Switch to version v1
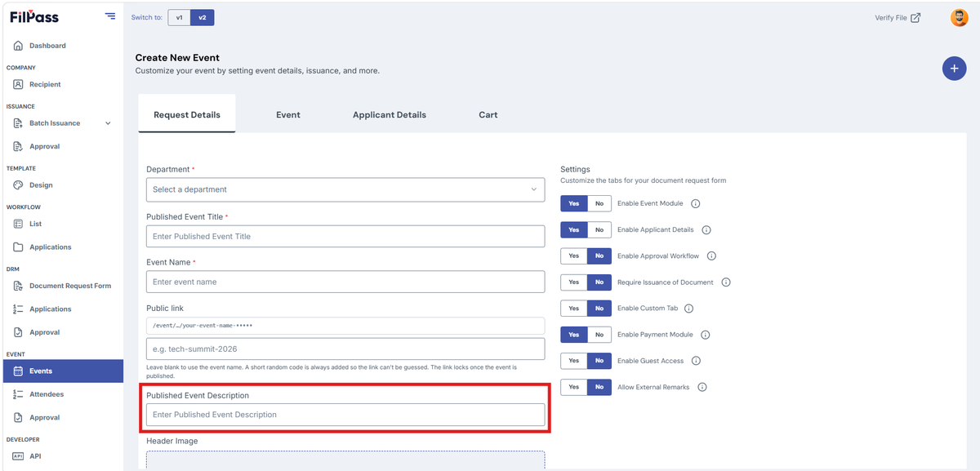980x471 pixels. point(180,17)
